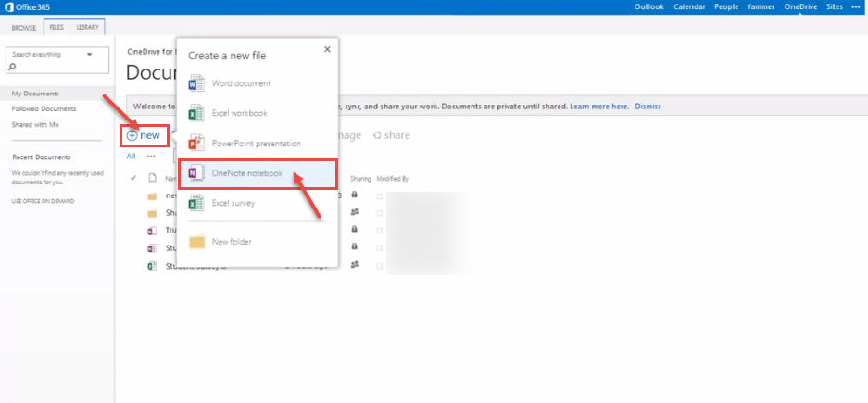This screenshot has width=868, height=403.
Task: Click the folder icon in the 'new' row
Action: pos(152,196)
